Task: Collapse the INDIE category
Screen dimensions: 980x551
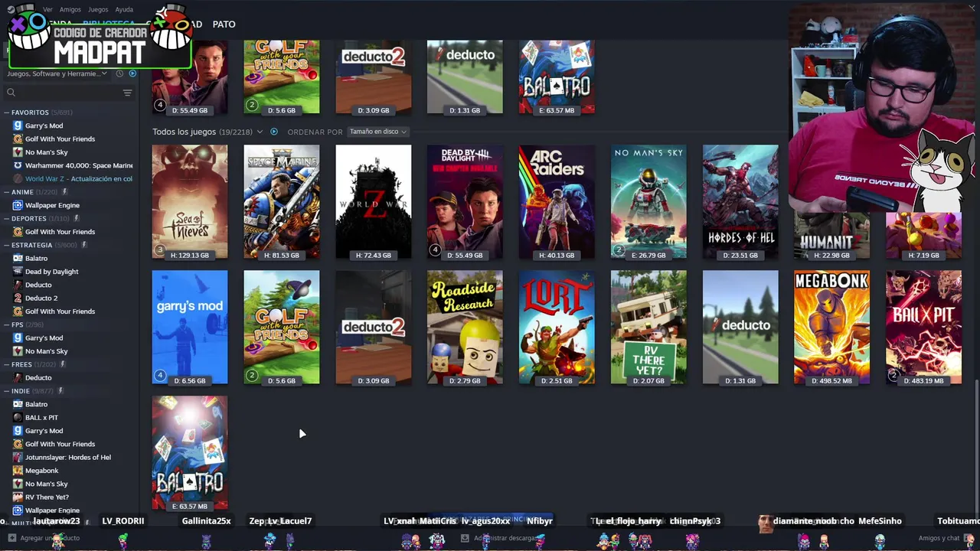Action: (x=7, y=391)
